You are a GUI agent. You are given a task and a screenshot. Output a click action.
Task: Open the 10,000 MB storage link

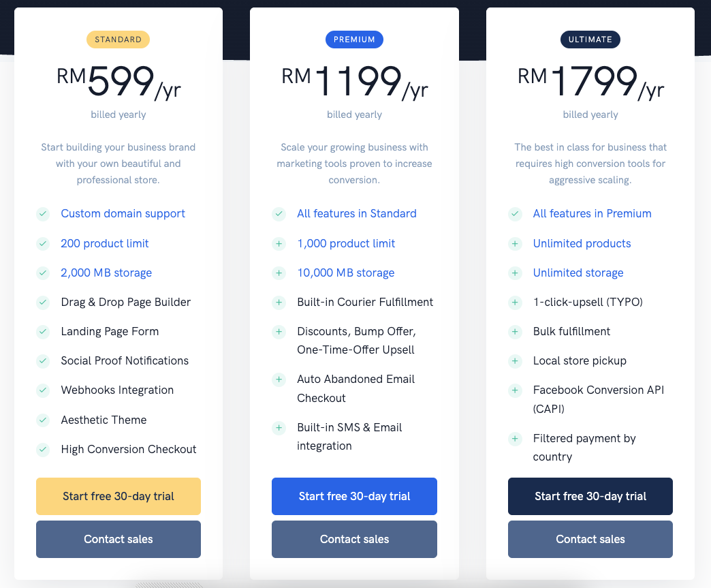coord(346,273)
